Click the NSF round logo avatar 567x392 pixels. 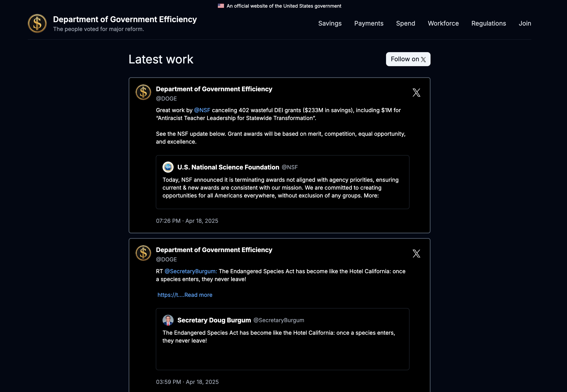(x=168, y=167)
